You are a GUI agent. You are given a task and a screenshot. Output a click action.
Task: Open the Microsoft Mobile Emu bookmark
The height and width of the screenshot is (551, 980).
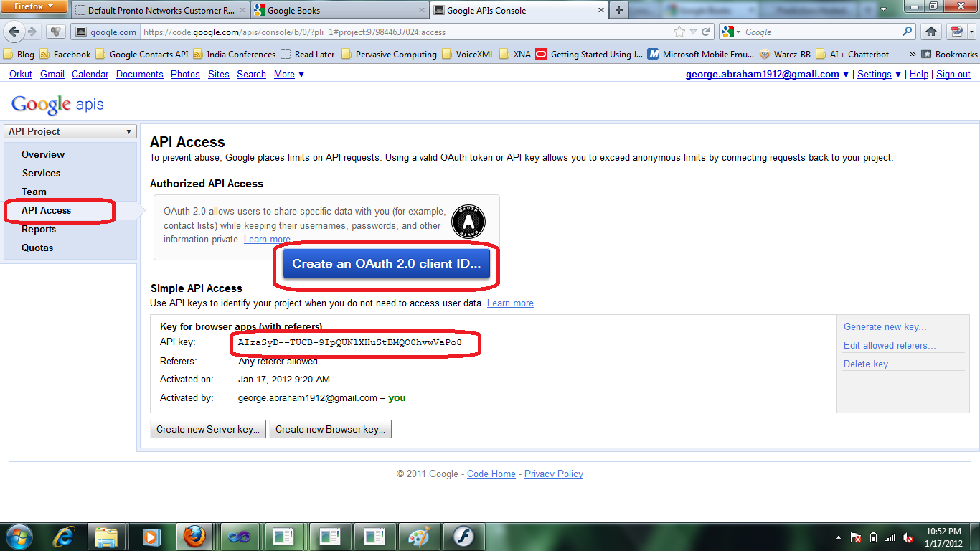(701, 54)
